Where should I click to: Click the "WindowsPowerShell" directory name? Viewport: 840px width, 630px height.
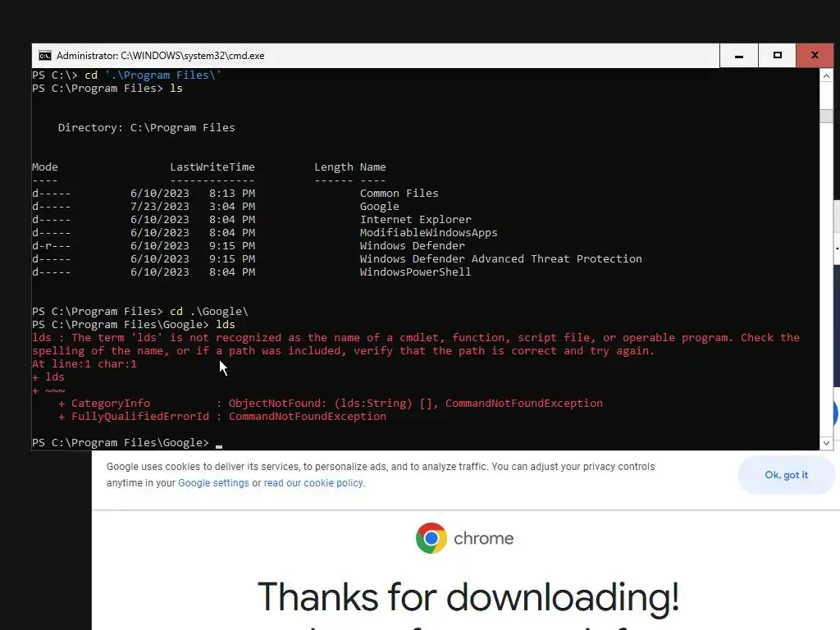point(415,272)
